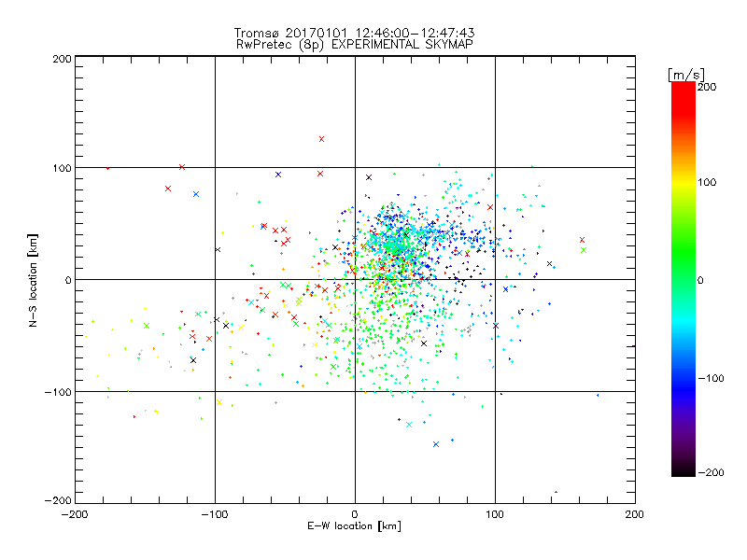Click the subtitle 'RwPretec (8p) EXPERIMENTAL SKYMAP'

(355, 44)
